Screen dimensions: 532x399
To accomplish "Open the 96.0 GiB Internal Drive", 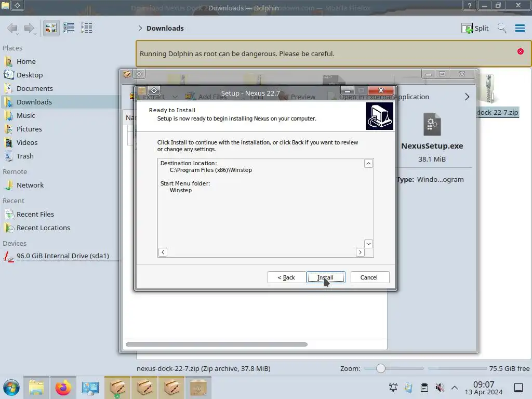I will pos(59,256).
